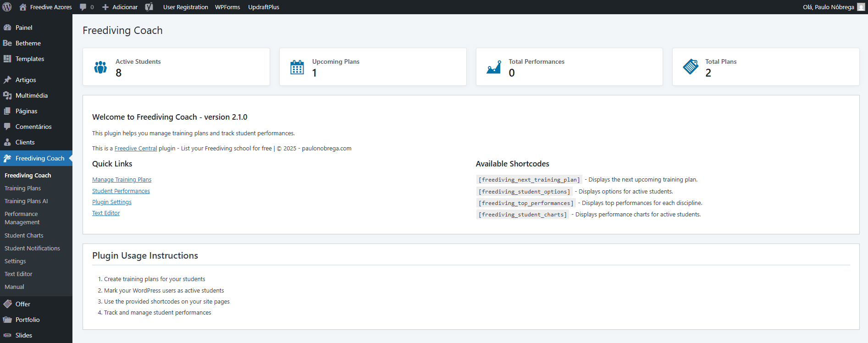Image resolution: width=868 pixels, height=343 pixels.
Task: Go to Student Charts in sidebar
Action: (x=24, y=235)
